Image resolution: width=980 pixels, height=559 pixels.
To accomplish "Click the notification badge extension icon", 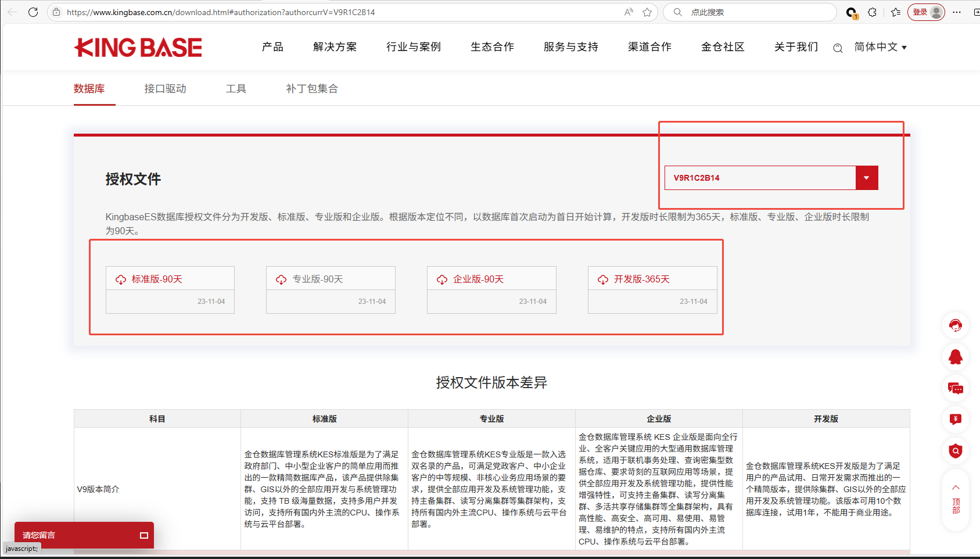I will tap(851, 12).
